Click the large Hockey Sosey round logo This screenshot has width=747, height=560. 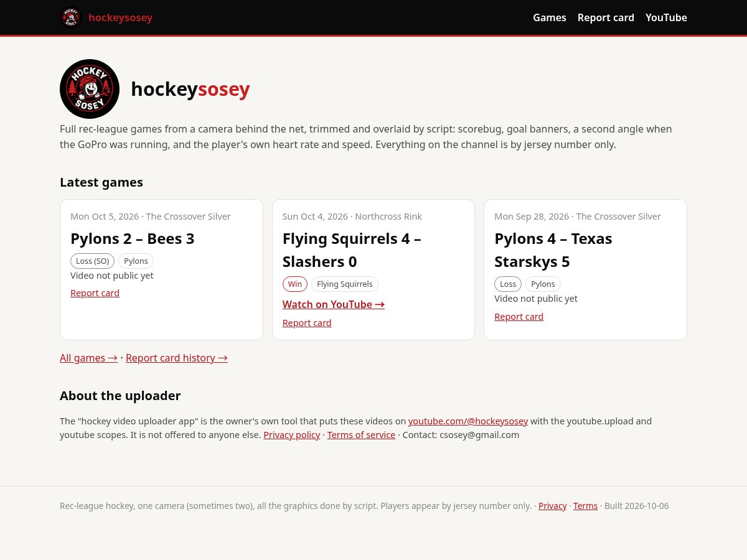coord(90,89)
